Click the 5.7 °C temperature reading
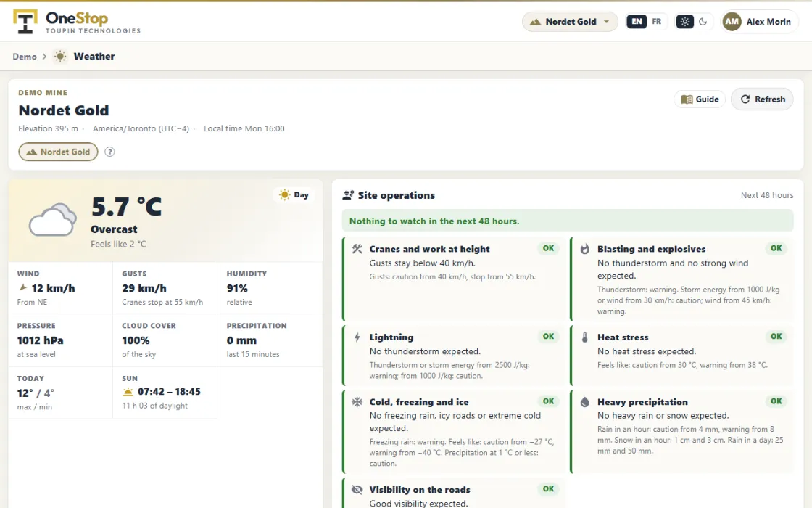The height and width of the screenshot is (508, 812). click(126, 207)
